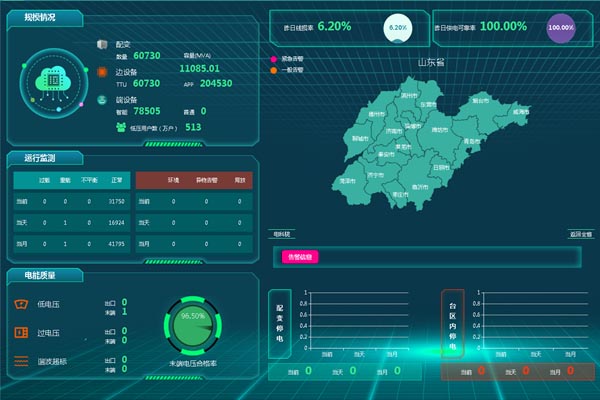The height and width of the screenshot is (400, 600).
Task: Click the pink 告警信息 button
Action: click(x=300, y=257)
